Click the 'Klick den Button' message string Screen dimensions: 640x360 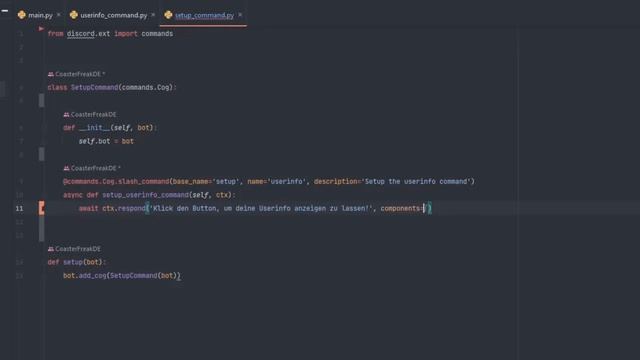point(261,208)
